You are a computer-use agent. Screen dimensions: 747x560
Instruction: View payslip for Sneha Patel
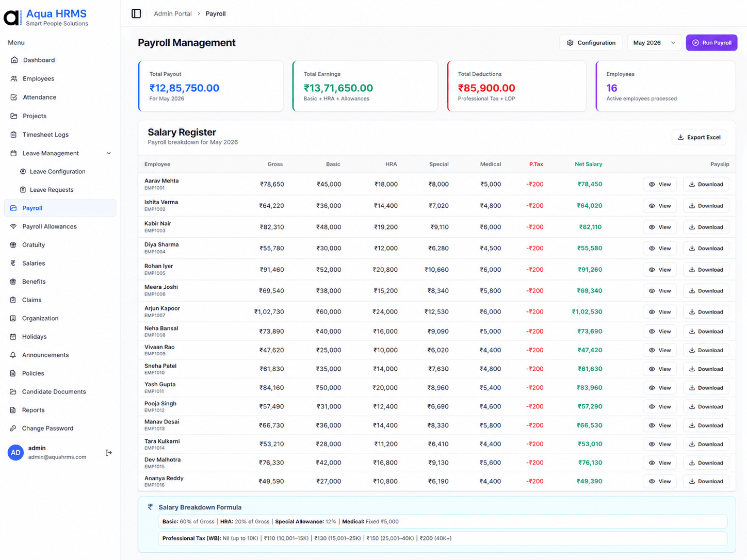660,369
